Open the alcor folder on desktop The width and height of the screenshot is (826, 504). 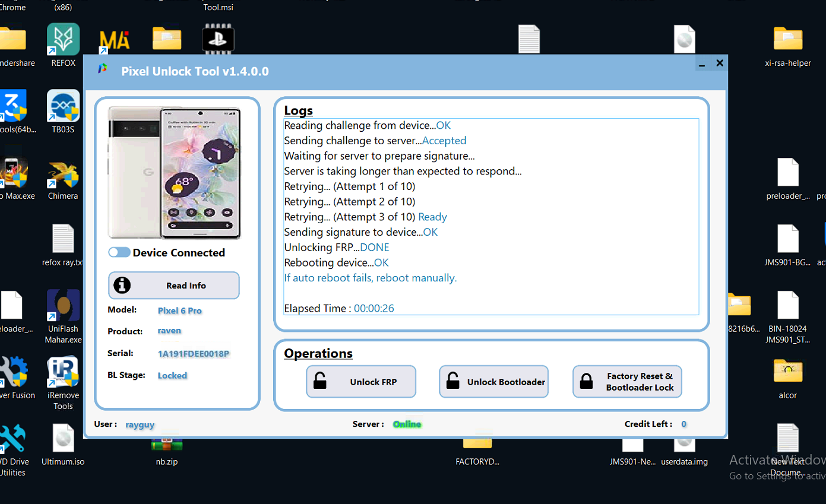pyautogui.click(x=788, y=372)
